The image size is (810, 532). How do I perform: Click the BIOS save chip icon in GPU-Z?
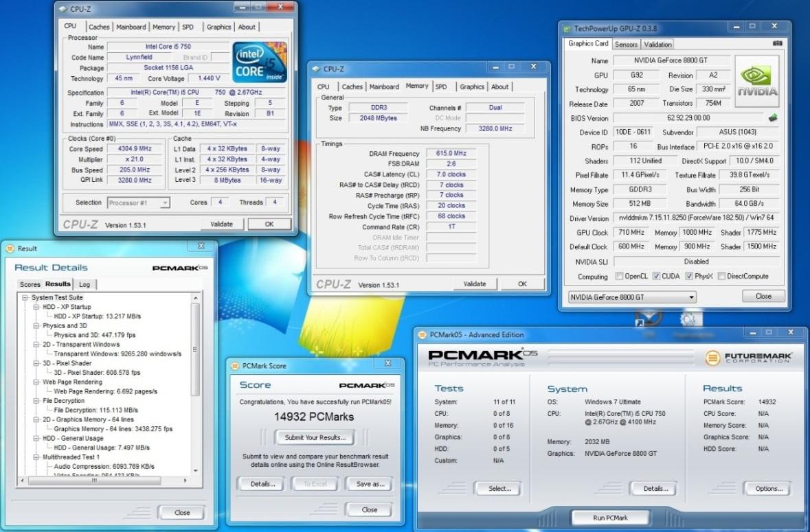click(772, 117)
